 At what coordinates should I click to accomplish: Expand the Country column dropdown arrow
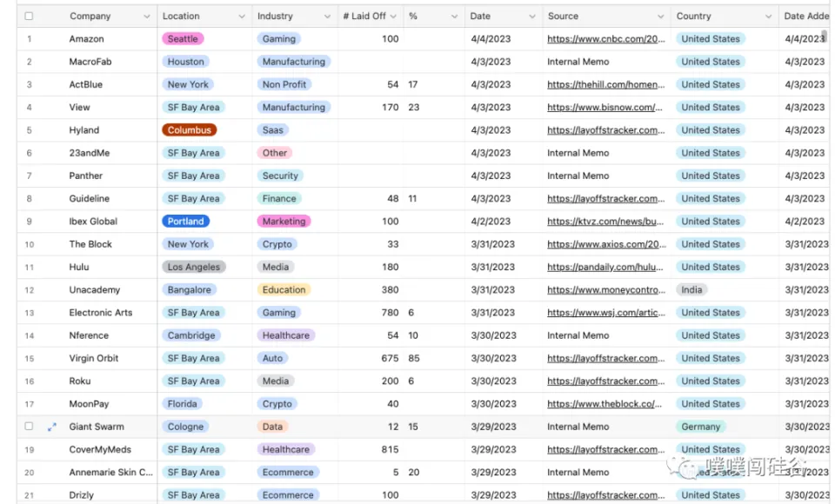tap(768, 17)
